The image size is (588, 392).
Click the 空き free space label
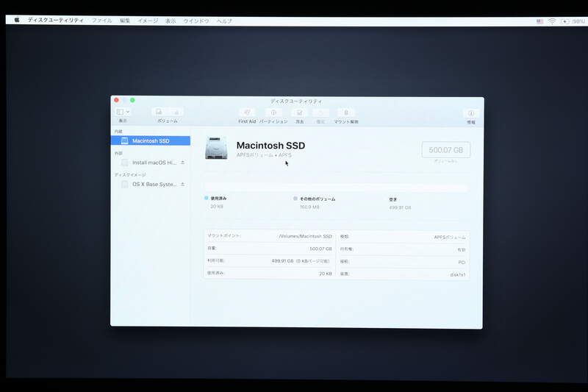[393, 199]
